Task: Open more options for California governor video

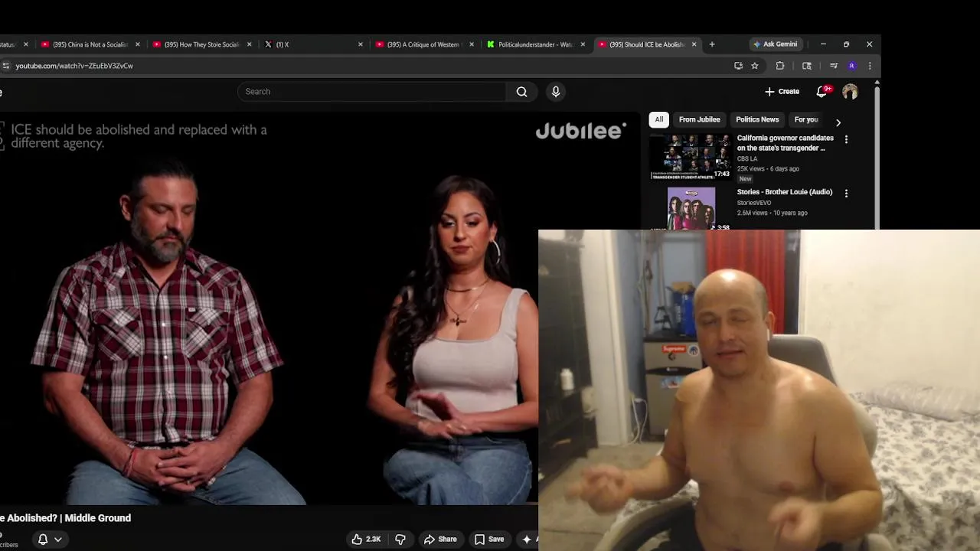Action: [846, 139]
